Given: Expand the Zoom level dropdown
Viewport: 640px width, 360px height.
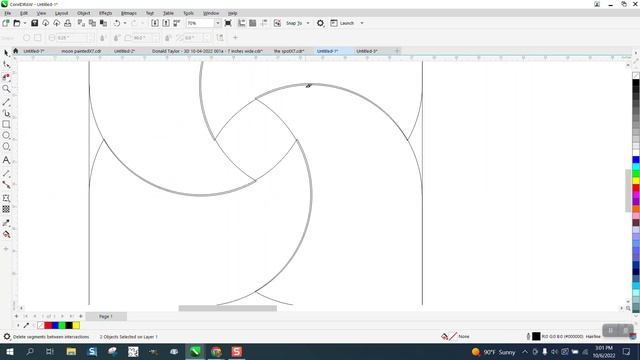Looking at the screenshot, I should coord(217,23).
